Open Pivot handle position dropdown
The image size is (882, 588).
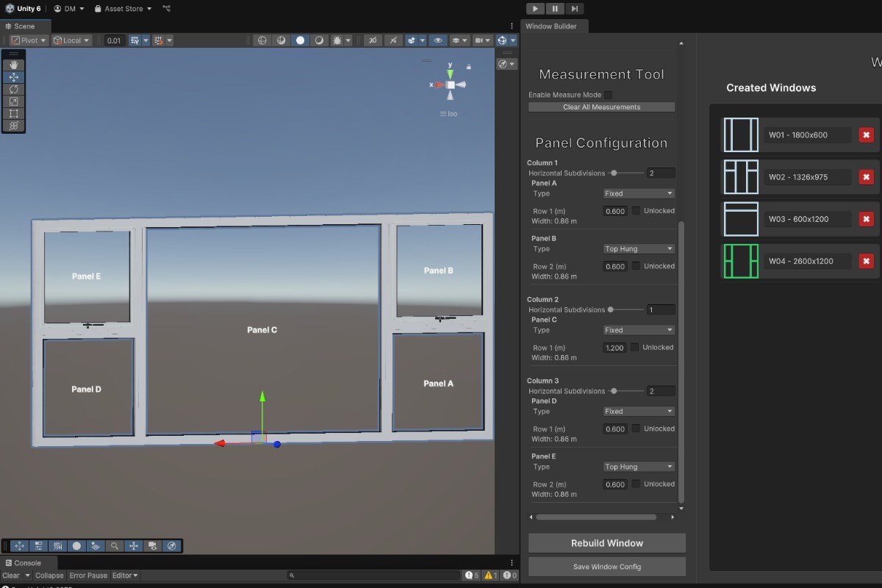[x=29, y=40]
